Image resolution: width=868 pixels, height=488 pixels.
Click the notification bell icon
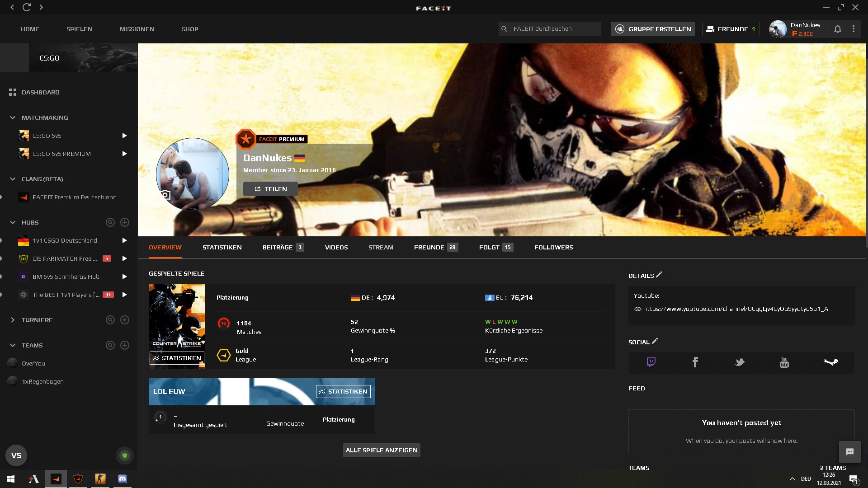coord(837,29)
